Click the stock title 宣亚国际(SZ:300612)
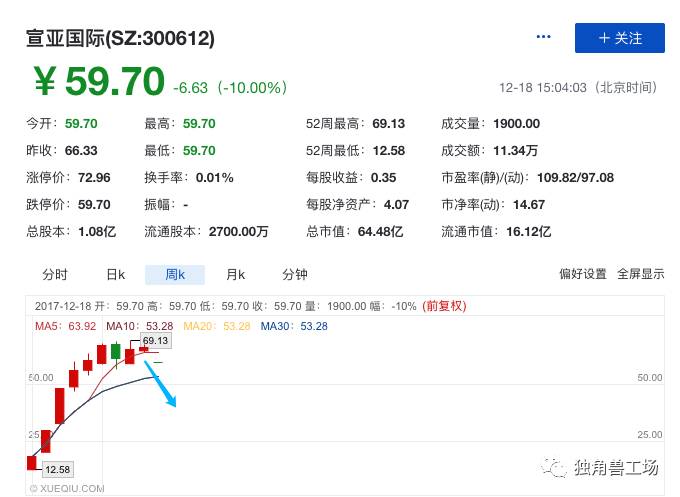Screen dimensions: 680x497 [x=120, y=38]
